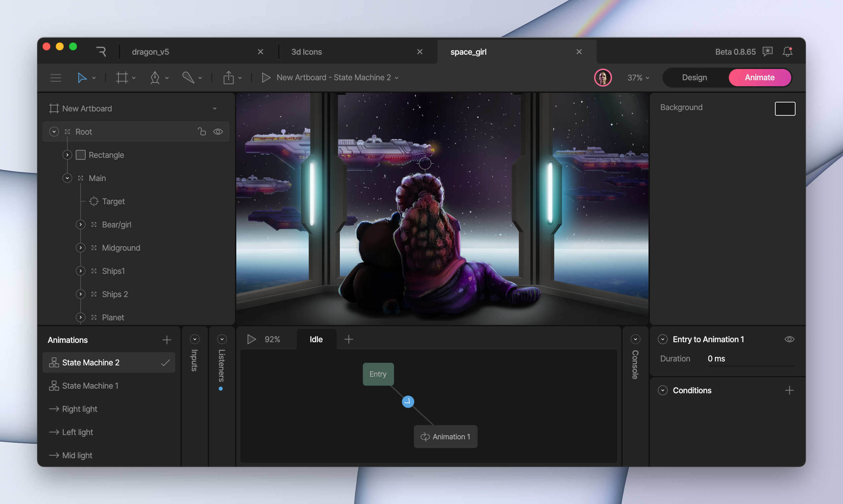Image resolution: width=843 pixels, height=504 pixels.
Task: Select the Left light animation
Action: (109, 432)
